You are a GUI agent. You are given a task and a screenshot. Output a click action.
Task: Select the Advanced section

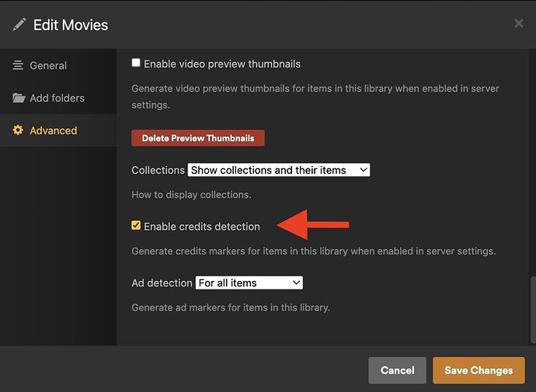pos(58,130)
